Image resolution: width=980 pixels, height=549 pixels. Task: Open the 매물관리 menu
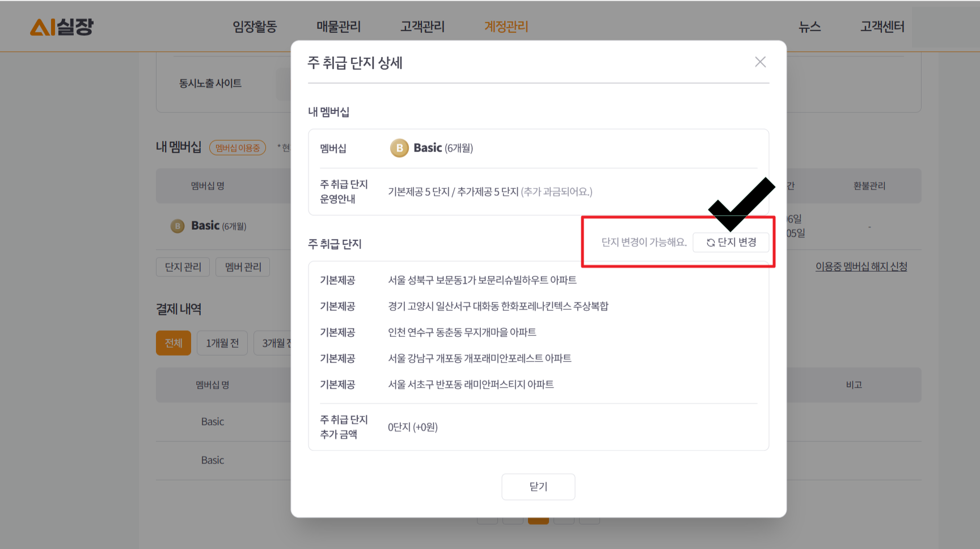tap(339, 27)
